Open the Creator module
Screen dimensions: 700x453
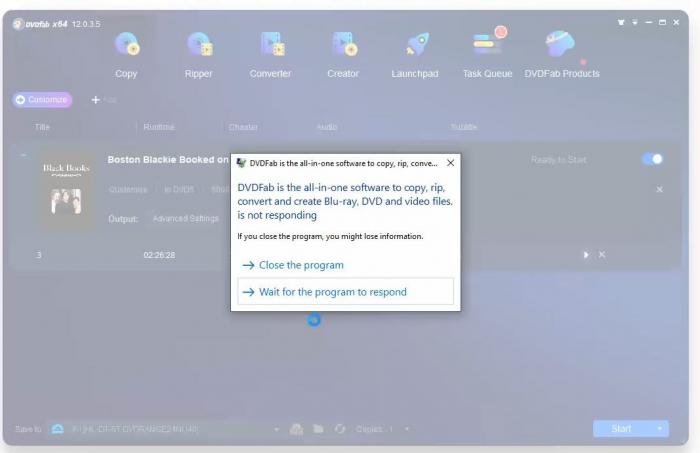click(x=343, y=54)
